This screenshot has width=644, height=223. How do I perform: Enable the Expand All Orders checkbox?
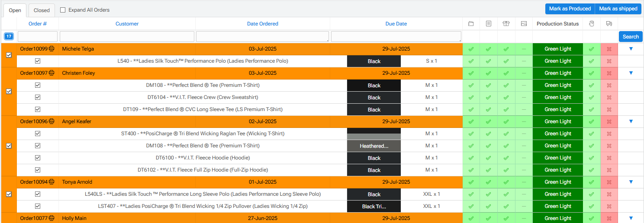point(63,10)
